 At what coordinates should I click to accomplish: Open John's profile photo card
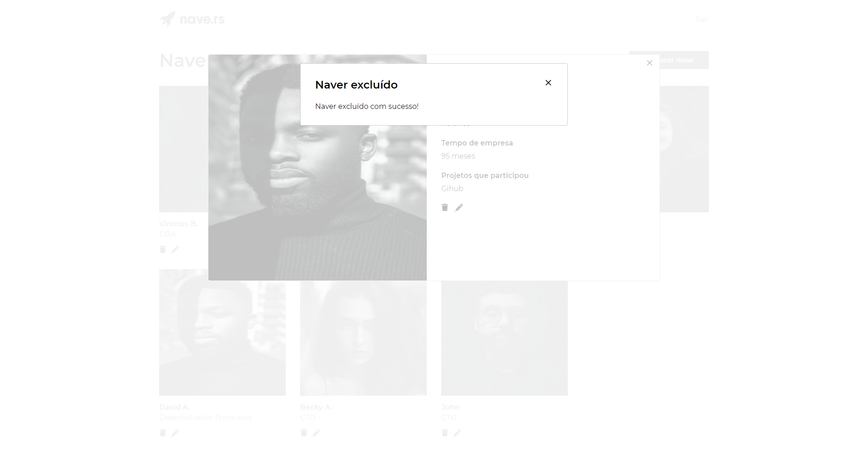[x=505, y=338]
